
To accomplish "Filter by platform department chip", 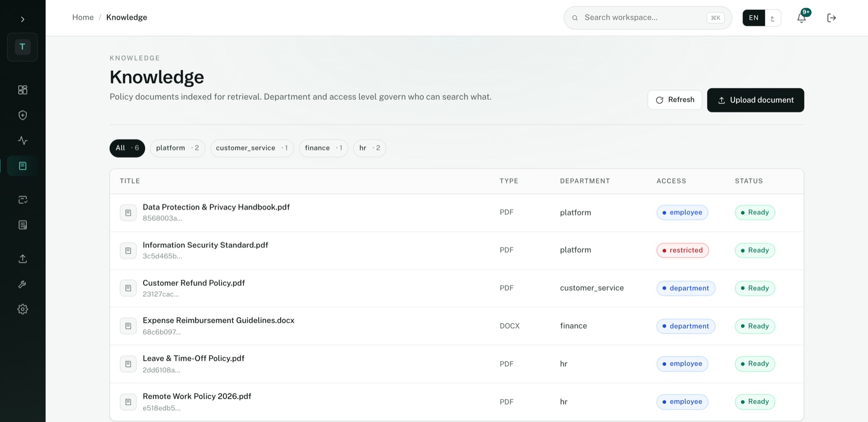I will point(177,148).
